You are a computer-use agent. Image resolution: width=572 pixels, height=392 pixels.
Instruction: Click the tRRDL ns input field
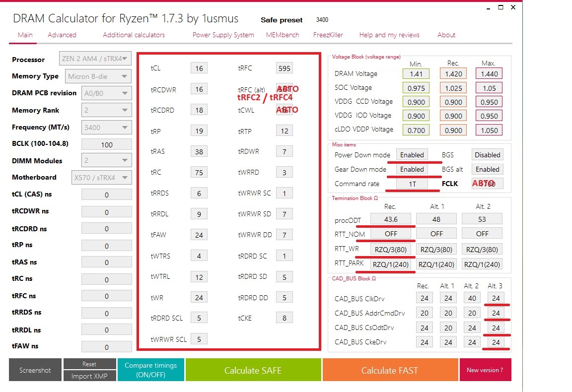pyautogui.click(x=107, y=329)
